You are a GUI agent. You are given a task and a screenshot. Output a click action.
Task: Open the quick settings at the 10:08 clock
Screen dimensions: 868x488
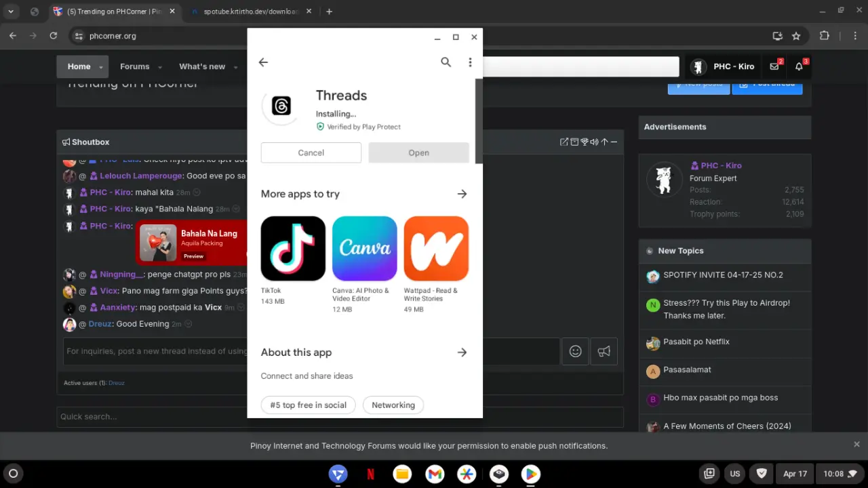841,474
